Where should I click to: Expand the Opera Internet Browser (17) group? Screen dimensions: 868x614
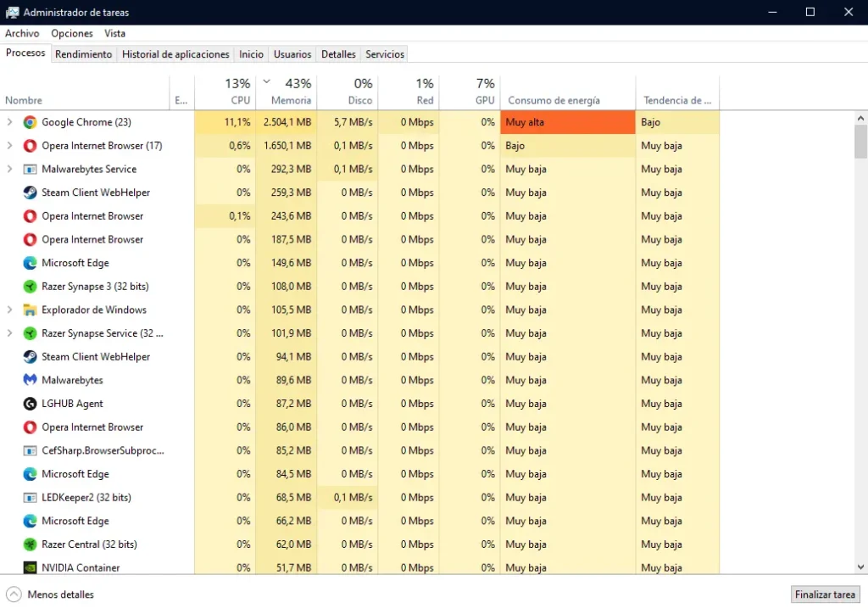pos(8,145)
